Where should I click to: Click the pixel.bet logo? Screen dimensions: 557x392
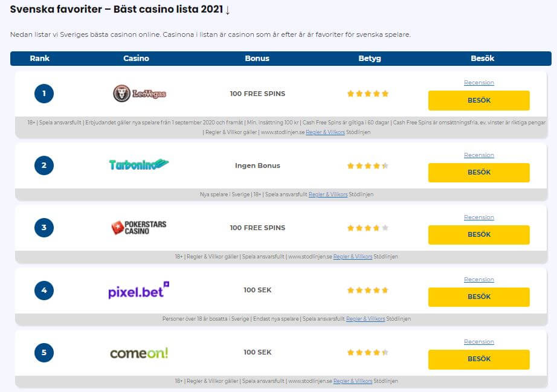tap(138, 291)
